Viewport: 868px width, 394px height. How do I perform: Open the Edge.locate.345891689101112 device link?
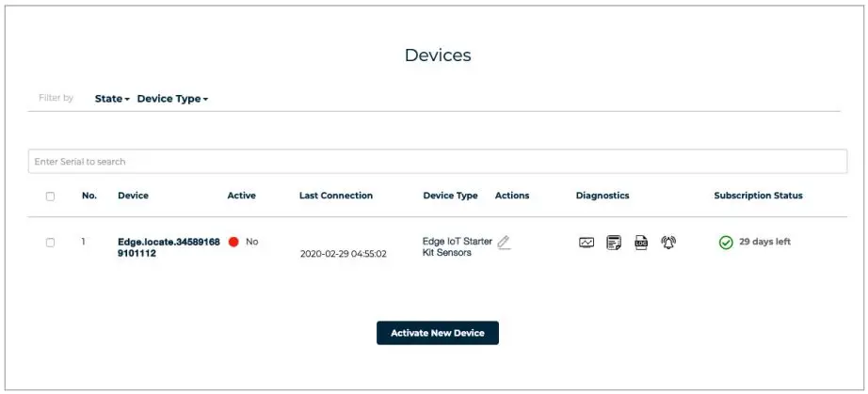point(169,247)
